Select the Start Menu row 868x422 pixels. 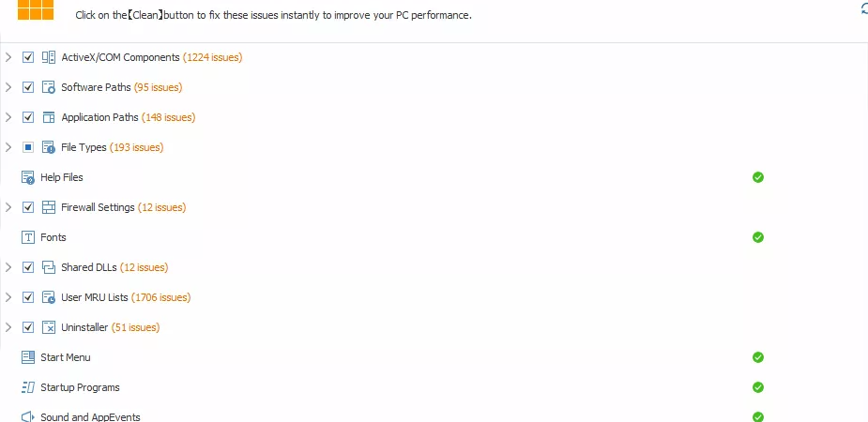[x=66, y=357]
